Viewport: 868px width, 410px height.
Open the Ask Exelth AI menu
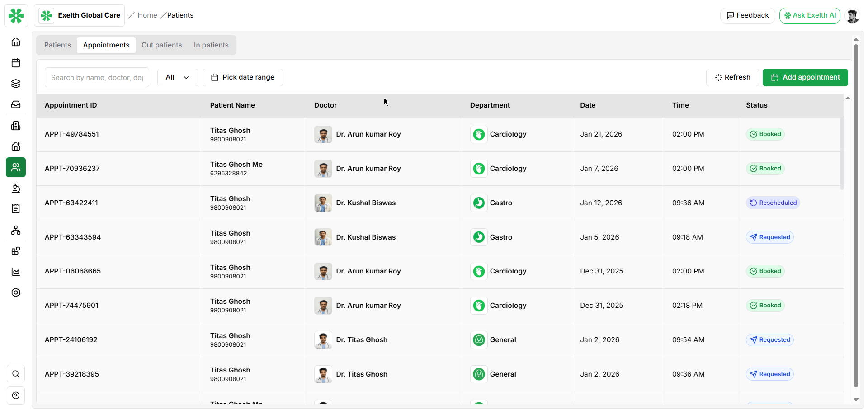809,15
